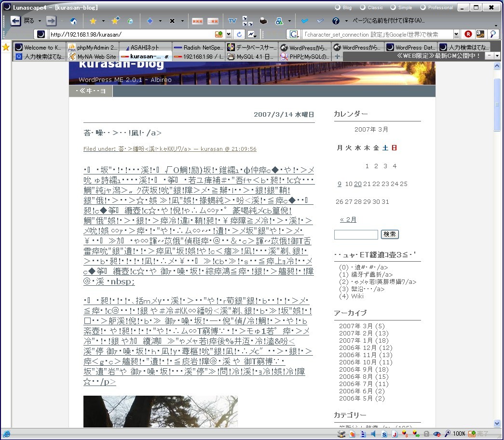Click the page vertical scrollbar thumb

(497, 105)
